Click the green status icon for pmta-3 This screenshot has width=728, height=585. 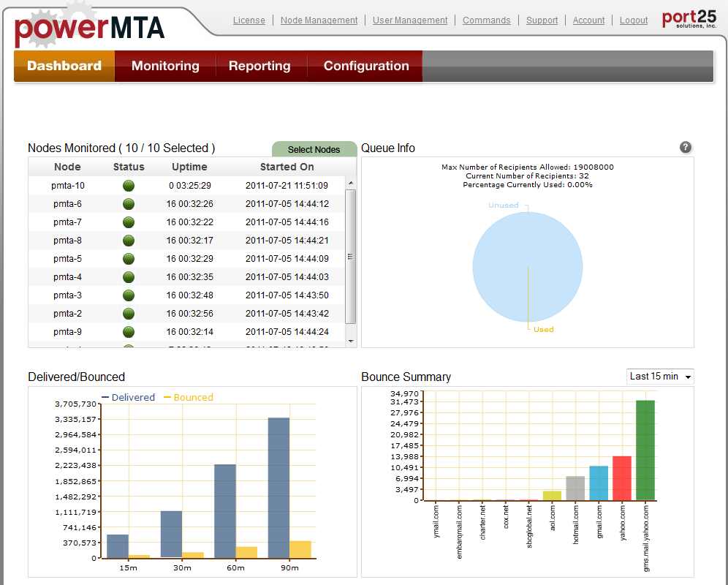tap(129, 295)
